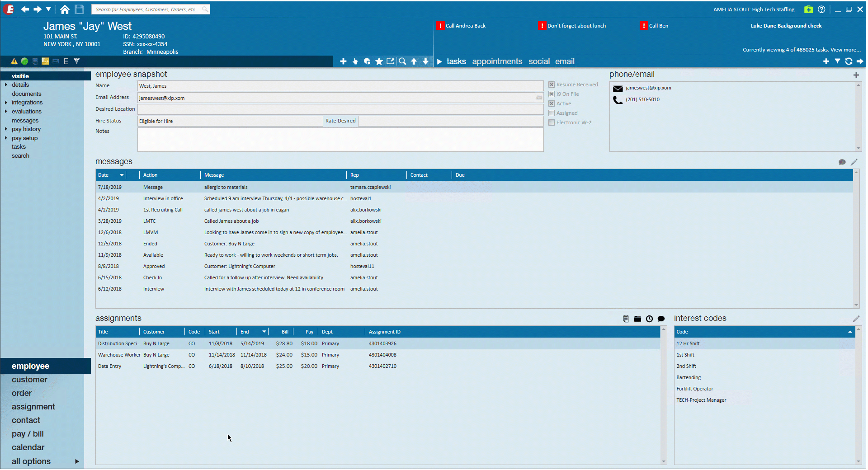Switch to the social tab
Viewport: 868px width, 470px height.
pos(539,61)
